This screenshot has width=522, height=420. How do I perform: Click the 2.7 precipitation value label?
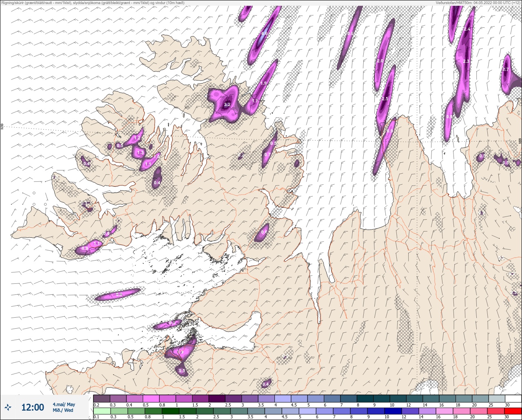506,69
